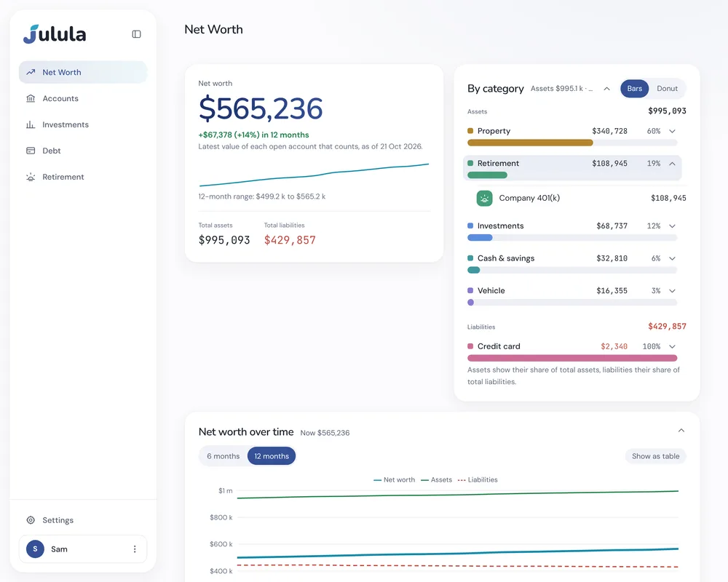Viewport: 728px width, 582px height.
Task: Click the Net Worth trend icon in the sidebar
Action: pyautogui.click(x=31, y=72)
